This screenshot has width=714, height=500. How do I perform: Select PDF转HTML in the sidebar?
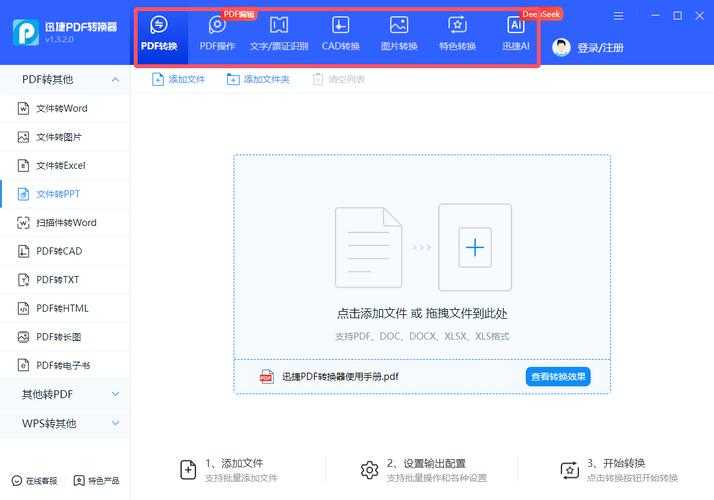pos(62,308)
